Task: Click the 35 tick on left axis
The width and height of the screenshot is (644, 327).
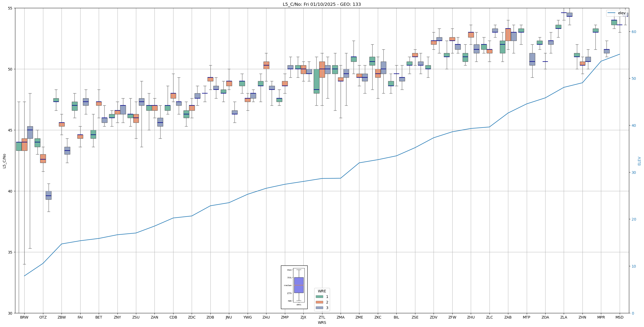Action: [10, 252]
